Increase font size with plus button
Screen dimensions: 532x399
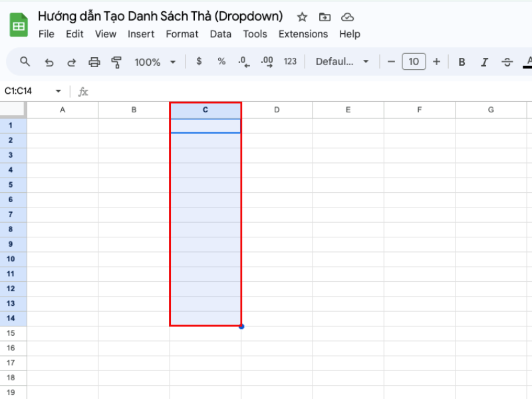point(436,62)
